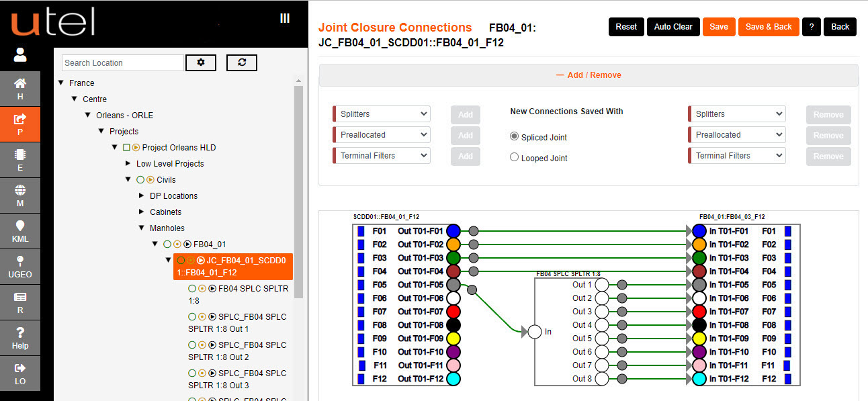The height and width of the screenshot is (401, 868).
Task: Open the Reports (R) sidebar icon
Action: [20, 302]
